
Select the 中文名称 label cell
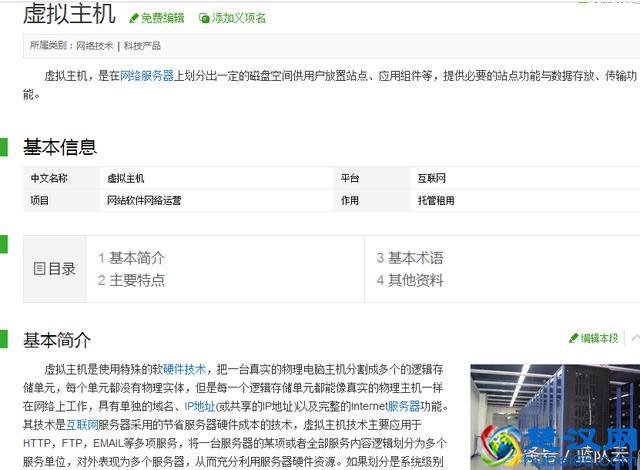point(61,178)
